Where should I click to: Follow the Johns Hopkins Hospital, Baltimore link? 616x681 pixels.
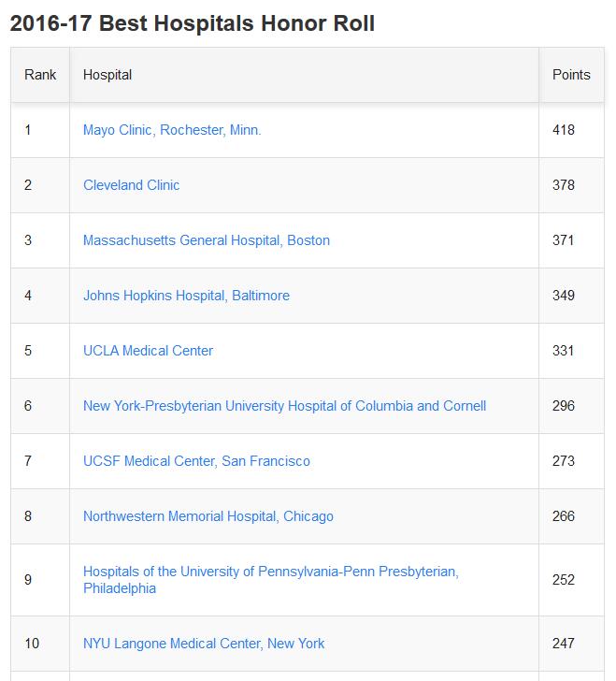coord(186,296)
